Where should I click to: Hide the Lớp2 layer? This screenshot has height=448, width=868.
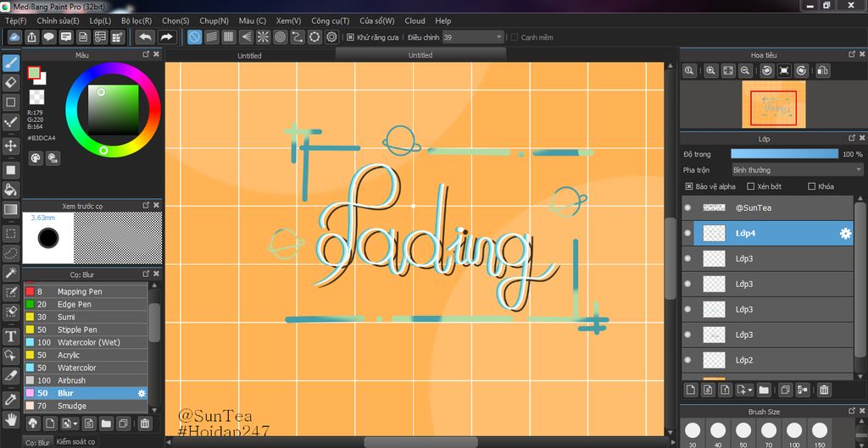[x=688, y=360]
